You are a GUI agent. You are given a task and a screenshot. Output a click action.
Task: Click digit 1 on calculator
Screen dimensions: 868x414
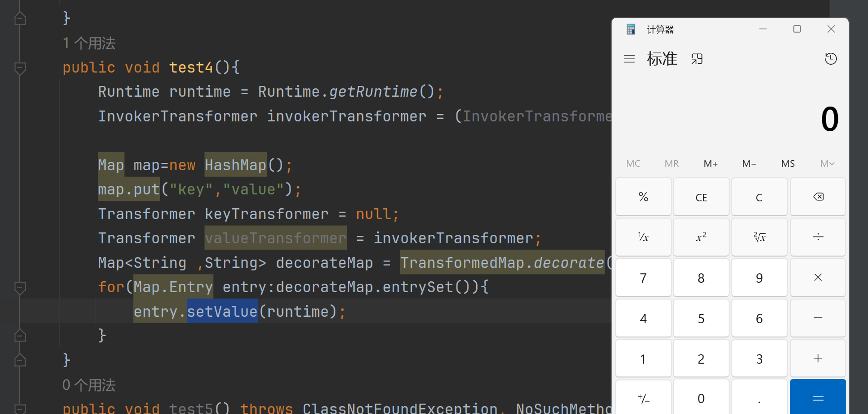point(643,359)
